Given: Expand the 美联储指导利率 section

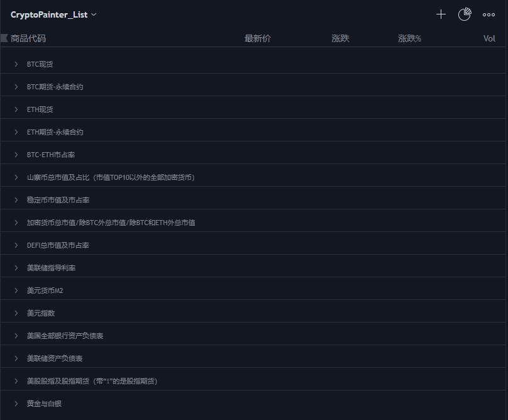Looking at the screenshot, I should tap(16, 268).
